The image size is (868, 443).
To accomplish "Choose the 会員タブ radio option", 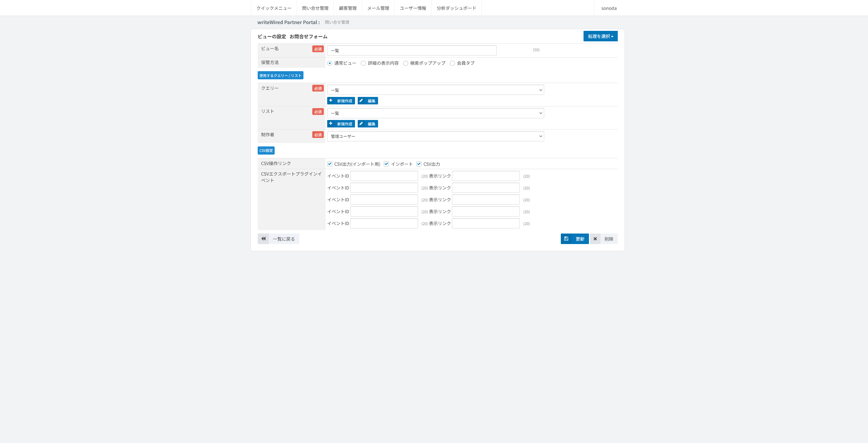I will [x=452, y=63].
